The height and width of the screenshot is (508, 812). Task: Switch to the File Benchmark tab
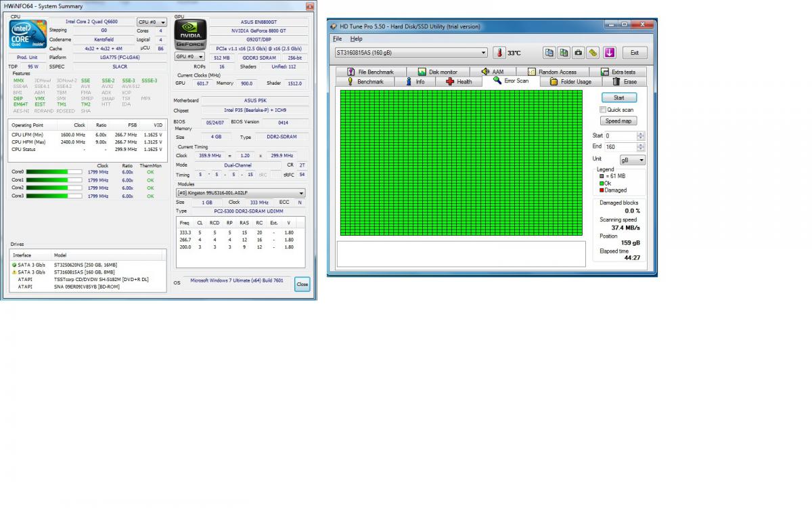pos(370,72)
